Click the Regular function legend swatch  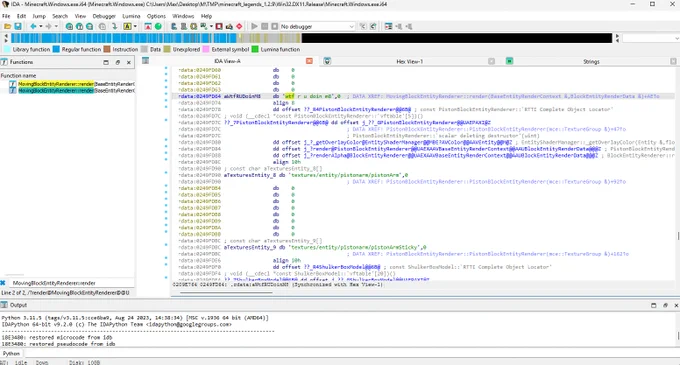(56, 49)
